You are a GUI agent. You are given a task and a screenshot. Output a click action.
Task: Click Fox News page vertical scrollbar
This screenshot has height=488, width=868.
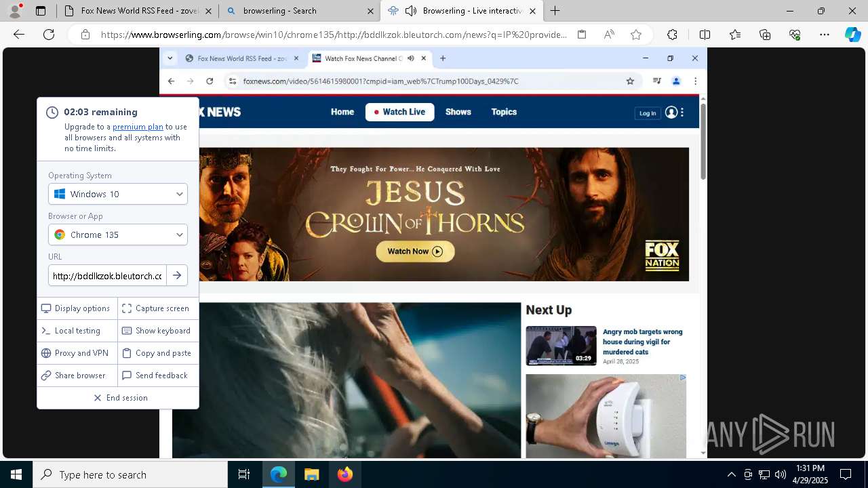[x=703, y=142]
